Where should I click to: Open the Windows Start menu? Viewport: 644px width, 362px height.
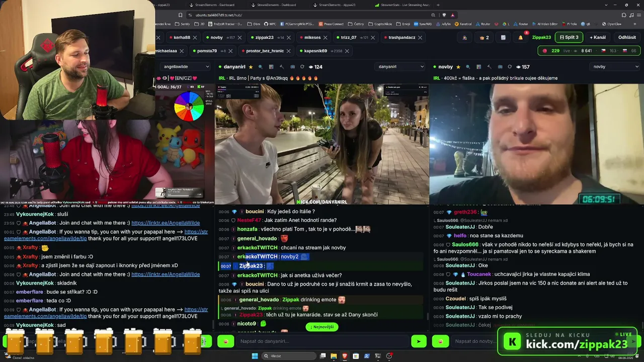255,356
